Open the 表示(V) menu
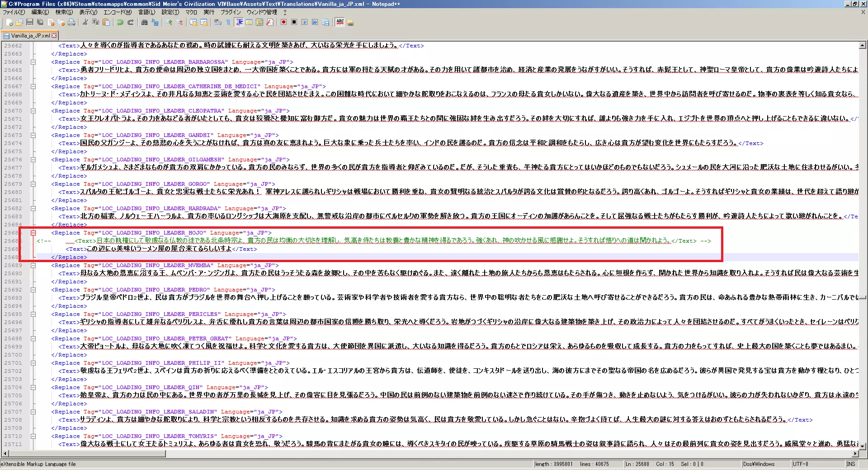The height and width of the screenshot is (470, 868). click(x=88, y=12)
